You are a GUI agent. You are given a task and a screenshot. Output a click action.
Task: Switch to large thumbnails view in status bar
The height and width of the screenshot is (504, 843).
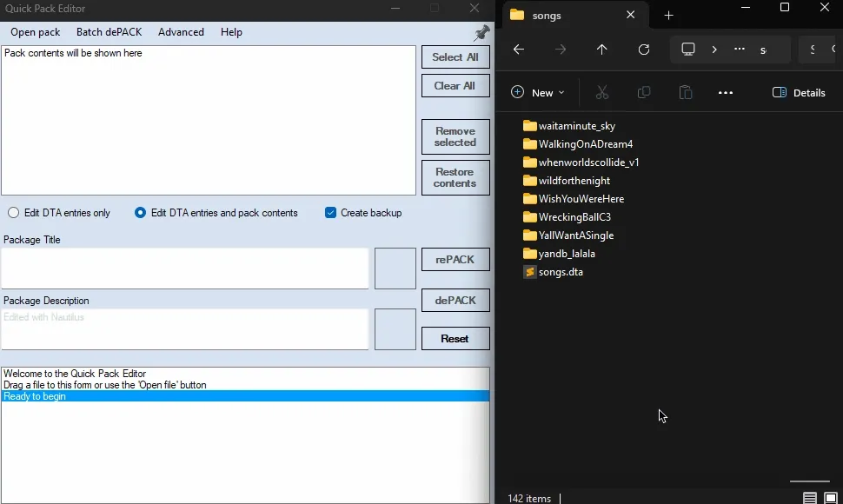tap(832, 498)
